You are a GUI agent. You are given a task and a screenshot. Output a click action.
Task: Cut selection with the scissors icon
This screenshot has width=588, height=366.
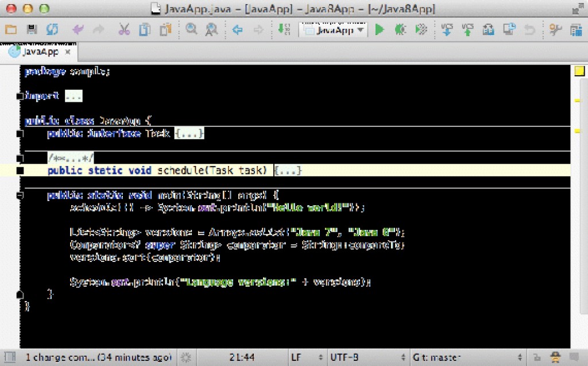coord(124,29)
